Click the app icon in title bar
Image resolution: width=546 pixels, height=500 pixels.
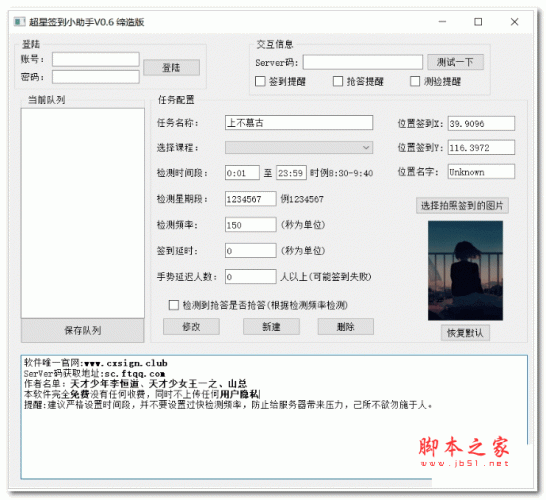tap(20, 22)
